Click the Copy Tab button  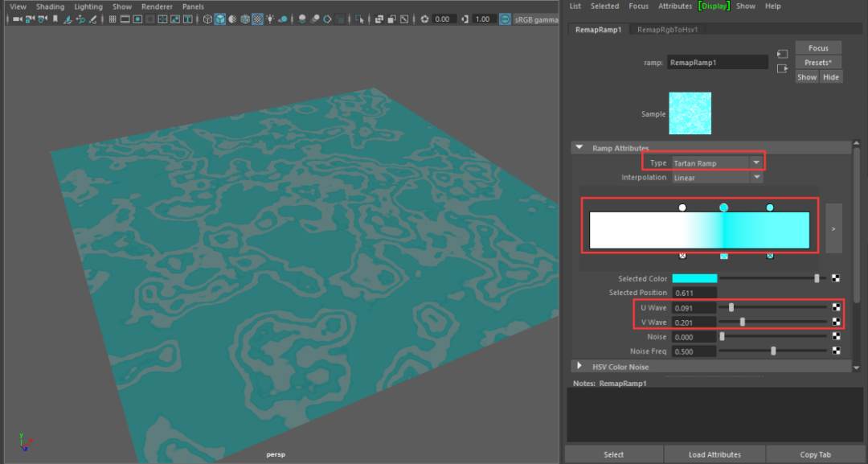coord(816,454)
